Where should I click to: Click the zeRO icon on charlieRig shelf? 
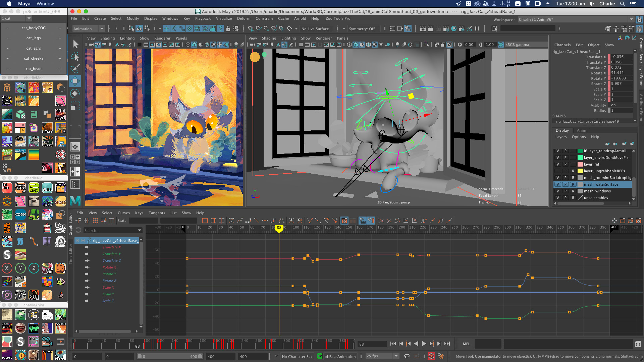[34, 188]
